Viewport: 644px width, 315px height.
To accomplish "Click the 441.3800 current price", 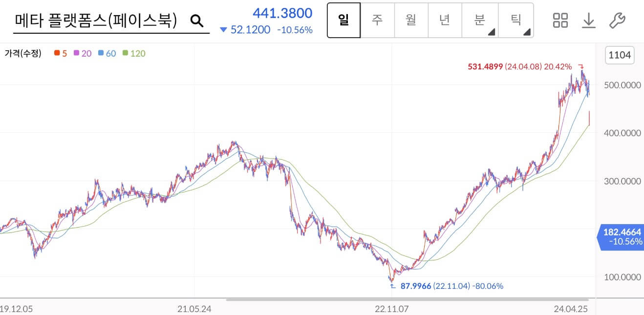I will [282, 13].
